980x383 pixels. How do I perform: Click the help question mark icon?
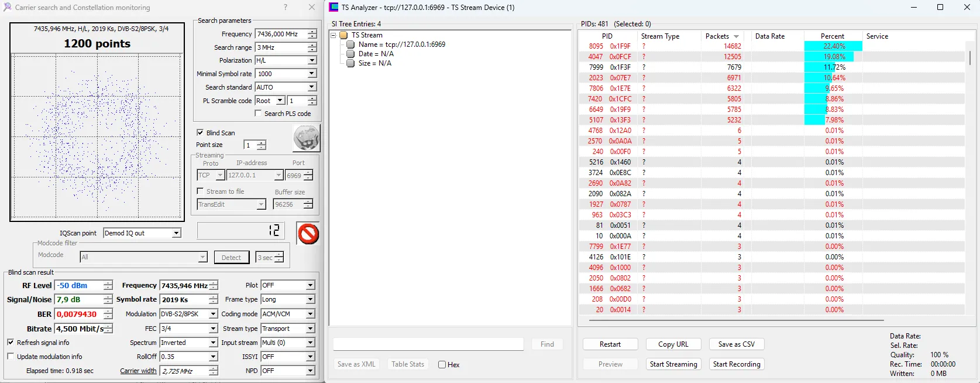click(286, 8)
